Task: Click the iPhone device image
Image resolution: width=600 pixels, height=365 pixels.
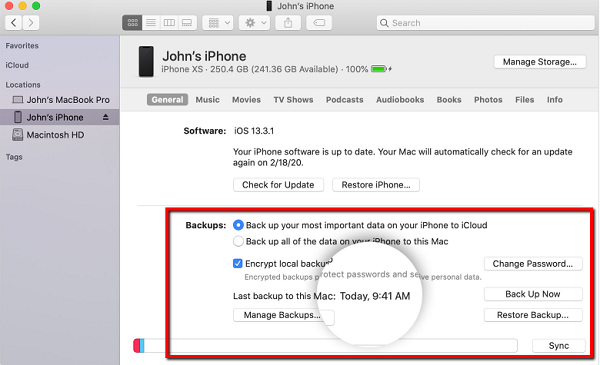Action: coord(146,61)
